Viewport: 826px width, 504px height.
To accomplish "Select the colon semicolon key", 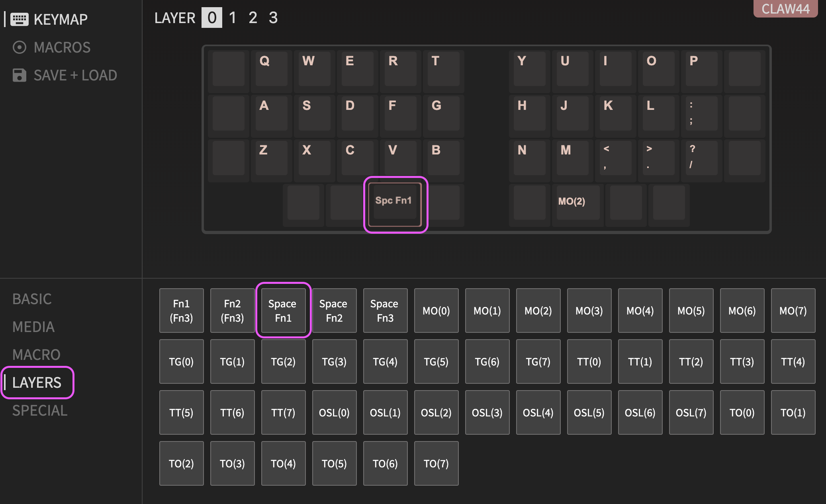I will (701, 113).
